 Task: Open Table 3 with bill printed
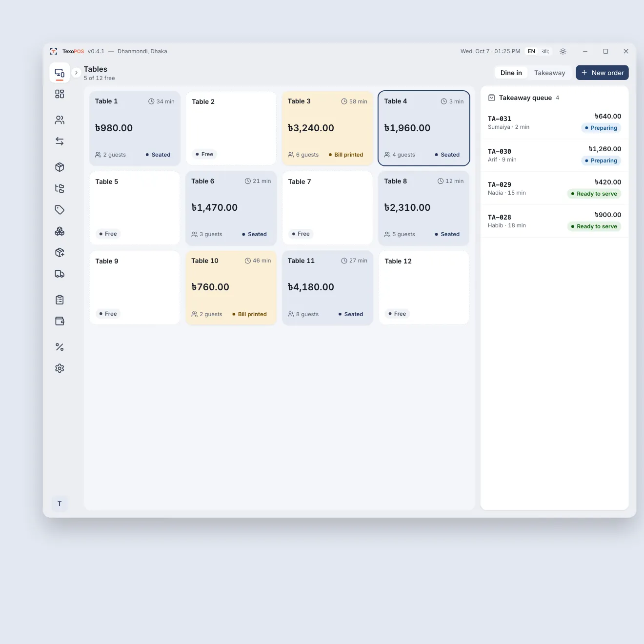(x=327, y=128)
